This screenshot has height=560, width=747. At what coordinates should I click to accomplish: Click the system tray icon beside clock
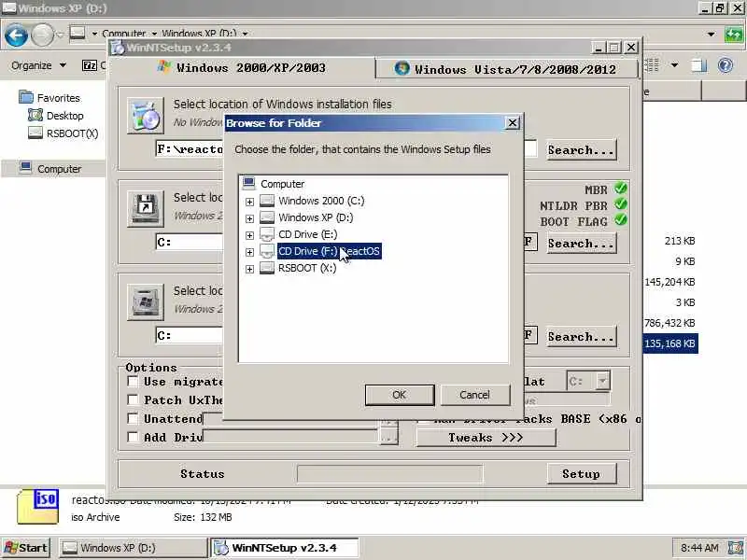(x=736, y=548)
